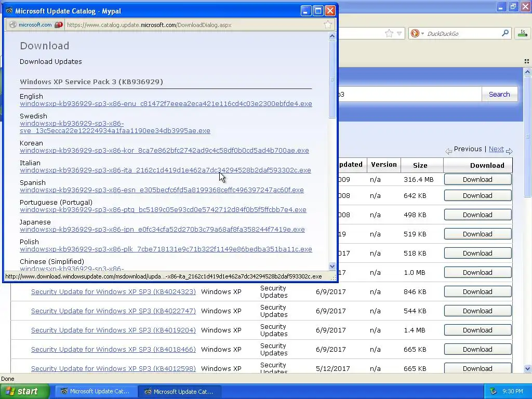Click the raccoon Mypal icon in the dialog title bar
Screen dimensions: 532x399
click(9, 10)
